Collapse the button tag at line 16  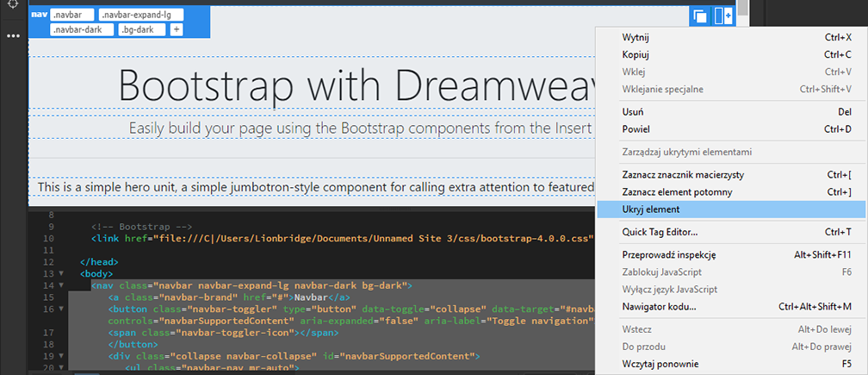pos(60,309)
